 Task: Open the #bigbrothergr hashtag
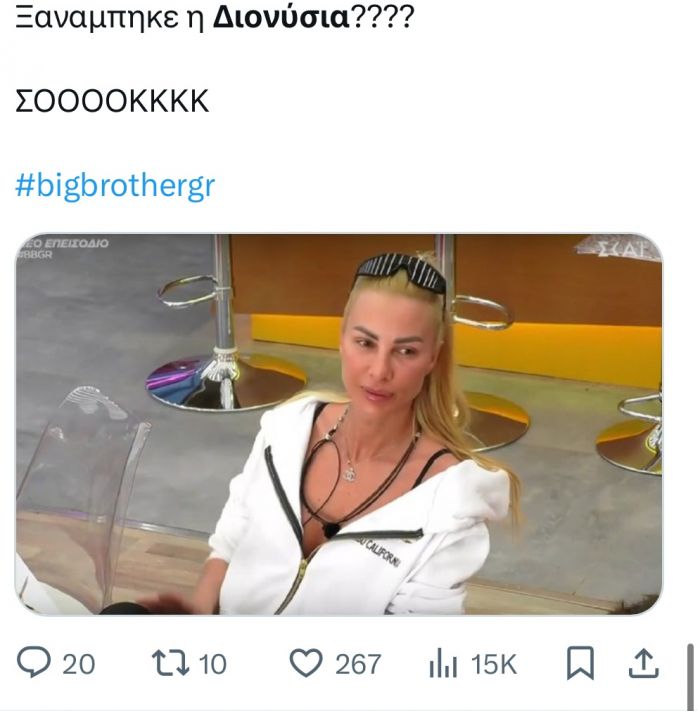click(x=115, y=186)
